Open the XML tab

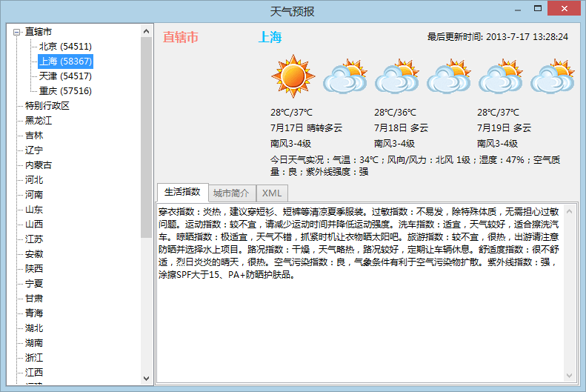pos(271,193)
